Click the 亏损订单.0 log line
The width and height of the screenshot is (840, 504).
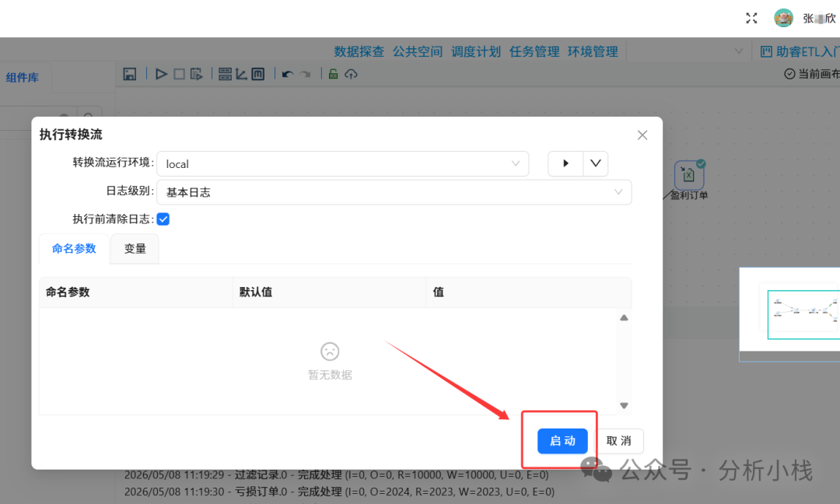(339, 492)
